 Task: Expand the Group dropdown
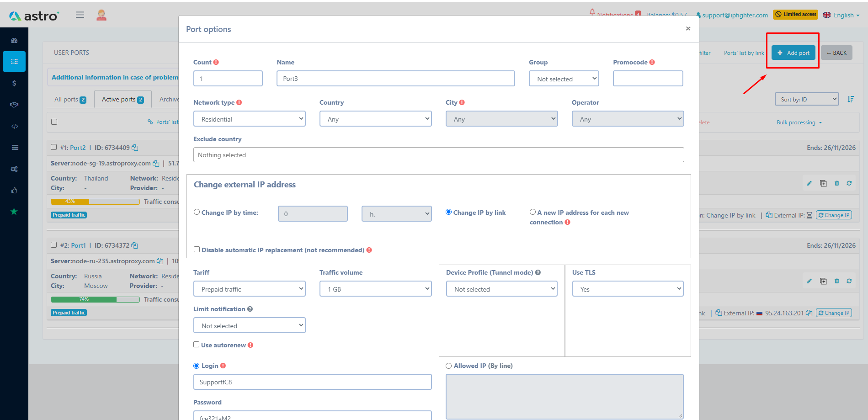coord(564,79)
